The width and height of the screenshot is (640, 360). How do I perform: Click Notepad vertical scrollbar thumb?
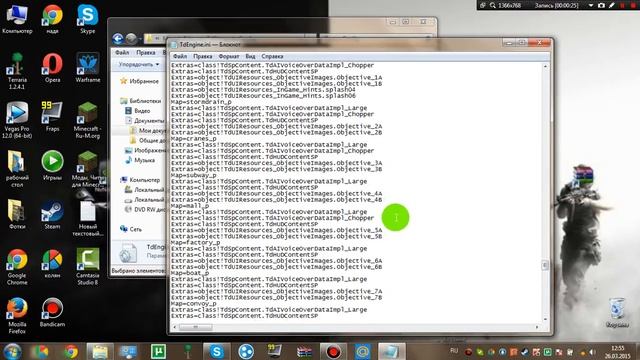point(545,265)
